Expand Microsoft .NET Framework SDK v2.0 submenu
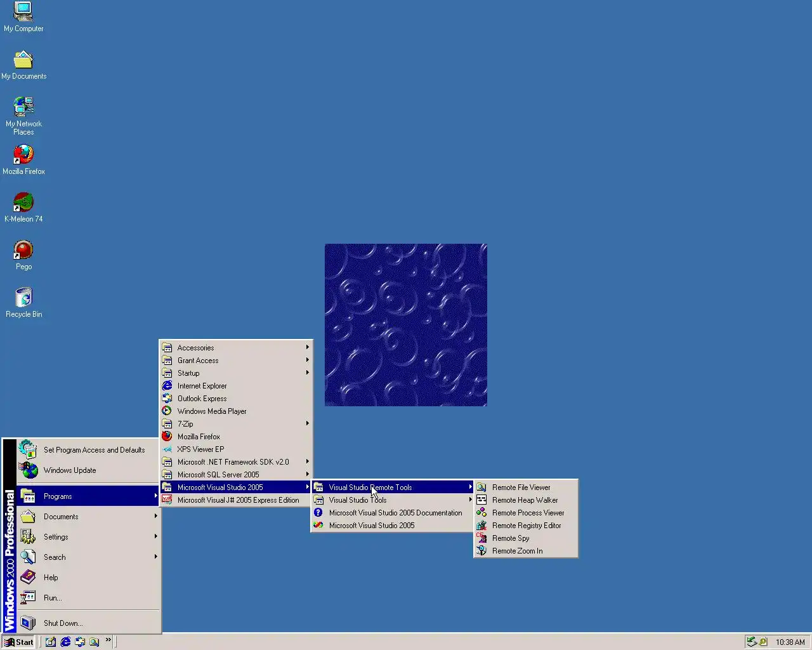This screenshot has height=650, width=812. coord(236,462)
